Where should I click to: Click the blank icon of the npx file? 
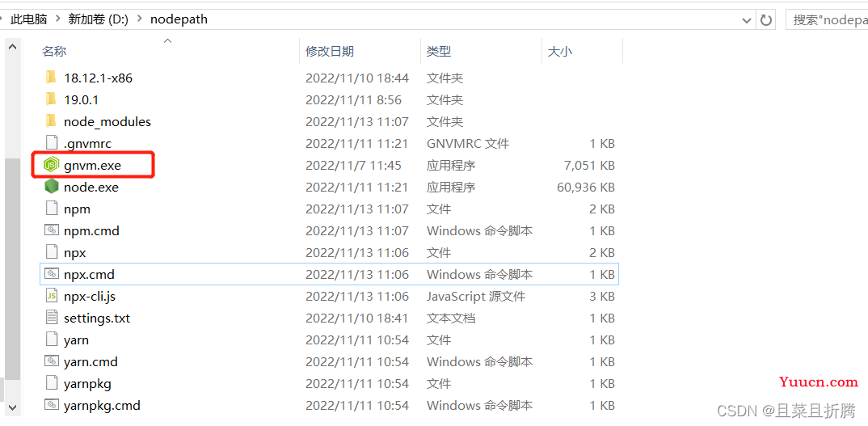[52, 252]
